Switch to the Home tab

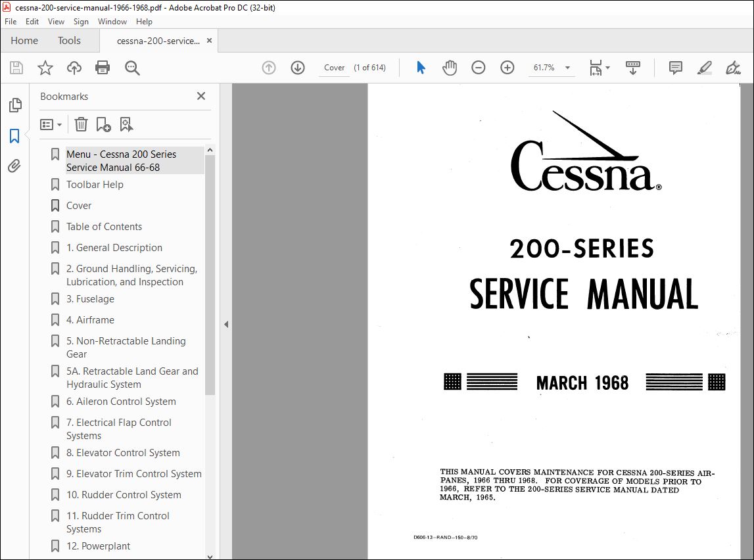pyautogui.click(x=24, y=41)
